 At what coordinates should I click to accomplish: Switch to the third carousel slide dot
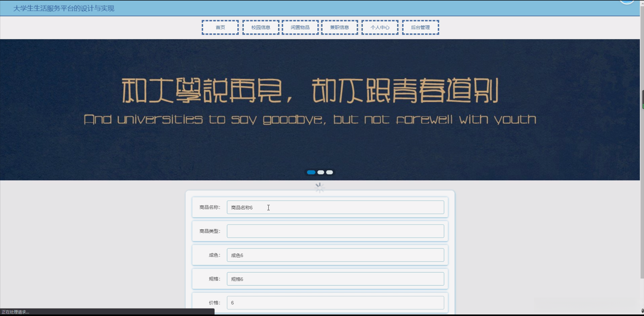[329, 172]
